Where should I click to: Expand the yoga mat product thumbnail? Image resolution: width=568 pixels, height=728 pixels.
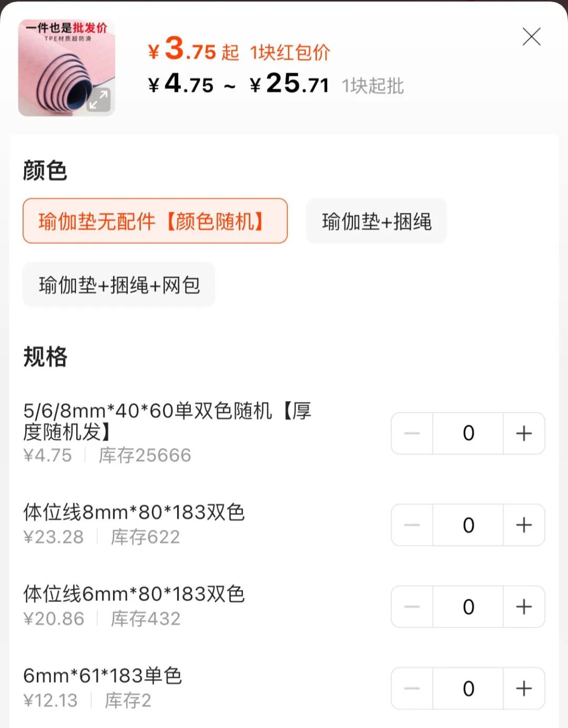66,68
